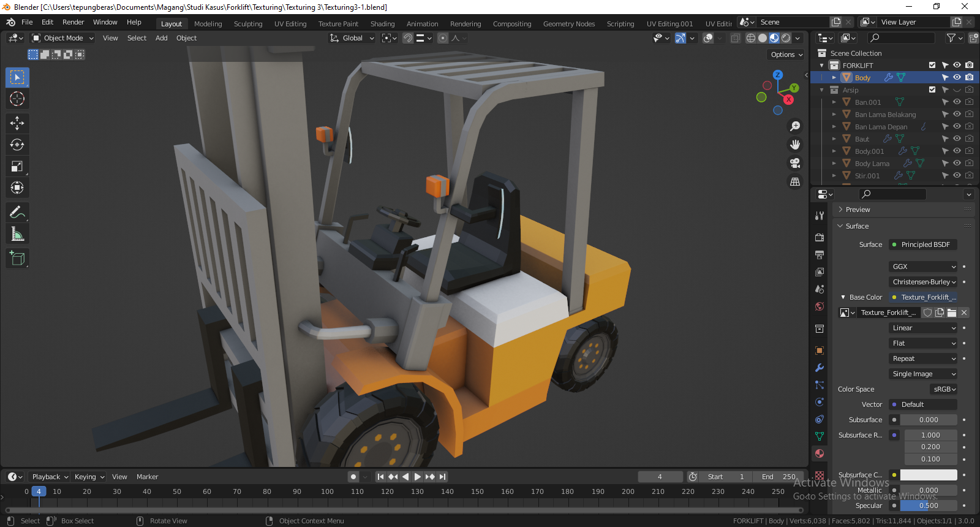Viewport: 980px width, 527px height.
Task: Hide Body object with eye icon
Action: click(957, 77)
